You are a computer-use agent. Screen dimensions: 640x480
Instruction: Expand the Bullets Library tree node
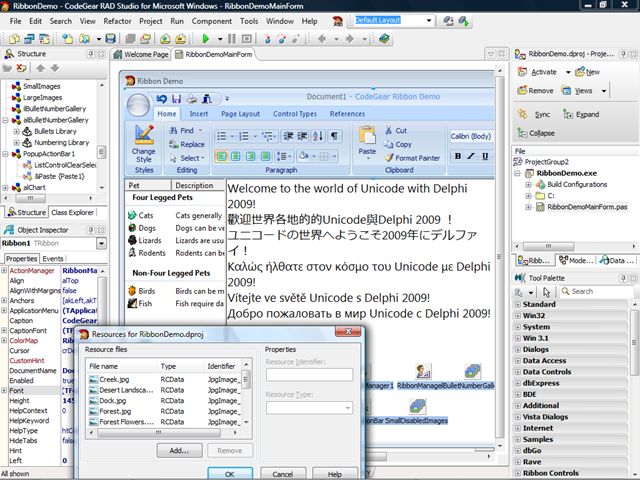point(17,131)
